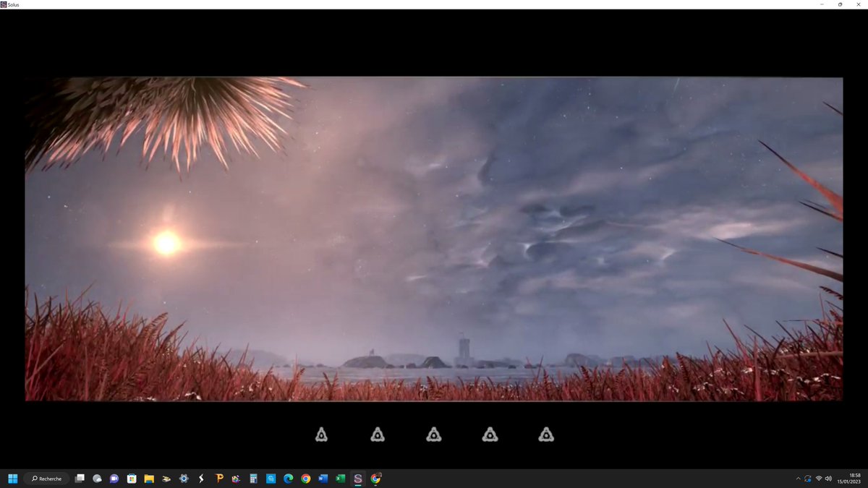Click the active Solus taskbar icon
Screen dimensions: 868x488
click(358, 479)
